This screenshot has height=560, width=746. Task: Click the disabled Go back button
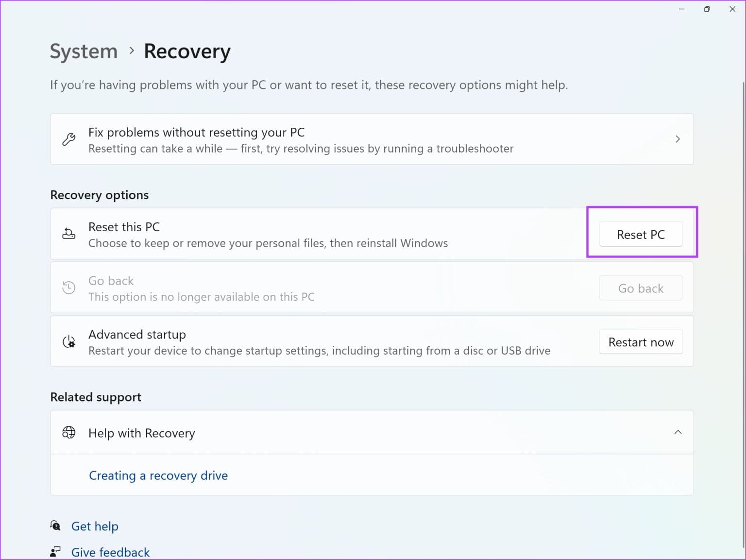coord(641,288)
